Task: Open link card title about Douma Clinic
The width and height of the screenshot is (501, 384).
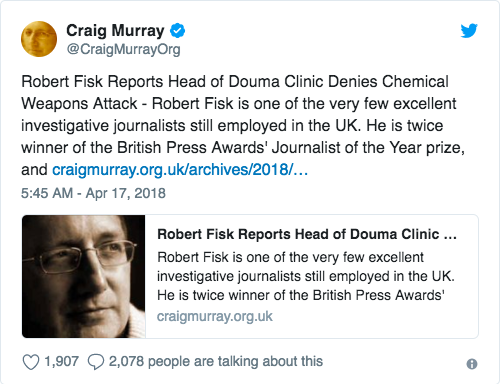Action: click(x=307, y=234)
